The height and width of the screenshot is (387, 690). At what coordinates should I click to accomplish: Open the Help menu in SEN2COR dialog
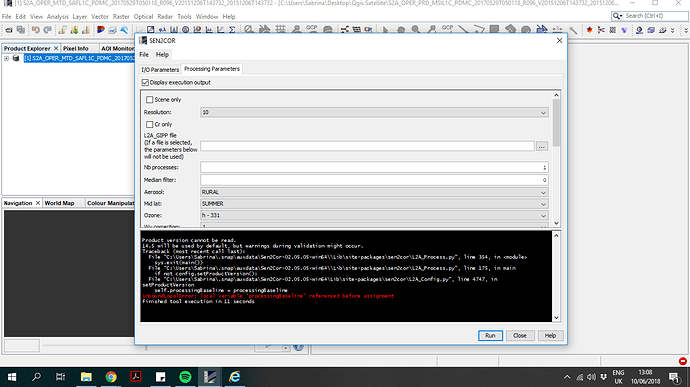[x=162, y=55]
